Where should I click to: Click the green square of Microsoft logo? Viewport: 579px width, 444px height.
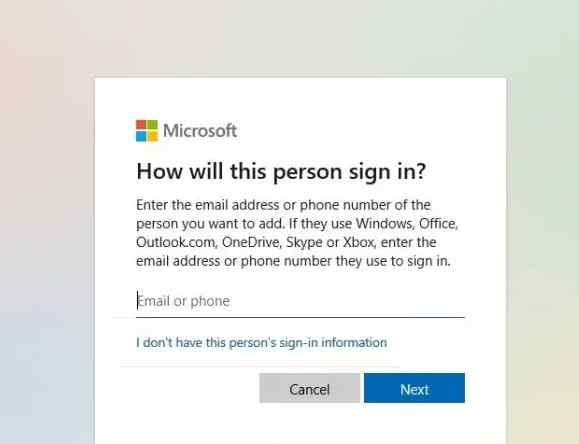[153, 125]
